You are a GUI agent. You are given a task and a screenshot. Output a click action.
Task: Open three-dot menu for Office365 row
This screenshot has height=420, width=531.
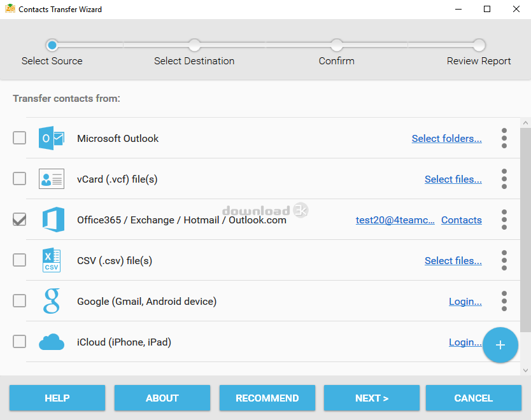click(x=504, y=220)
